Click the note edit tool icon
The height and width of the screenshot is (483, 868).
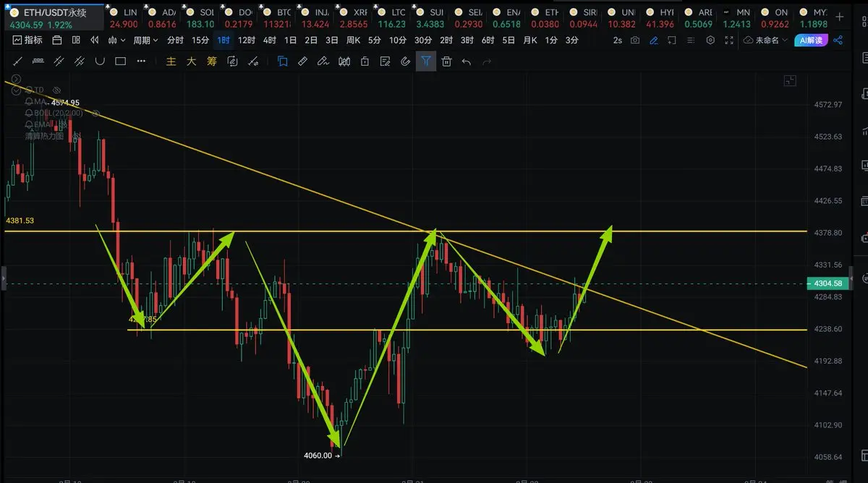[x=385, y=61]
